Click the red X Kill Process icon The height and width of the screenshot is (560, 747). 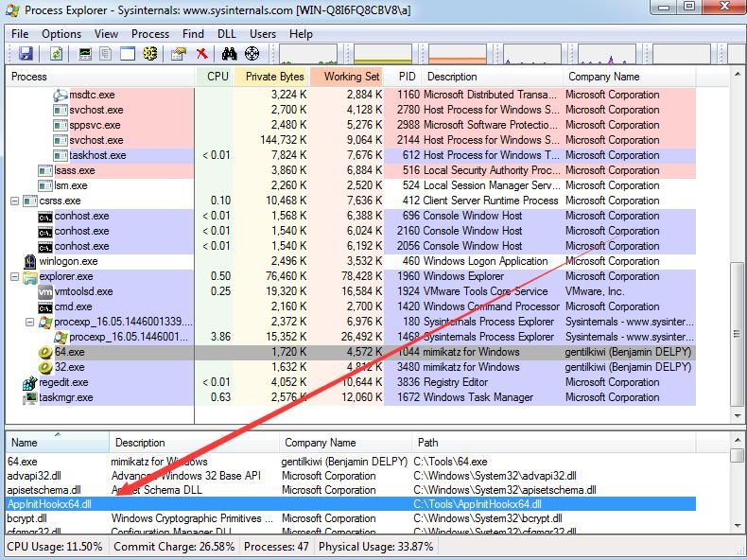pos(202,54)
